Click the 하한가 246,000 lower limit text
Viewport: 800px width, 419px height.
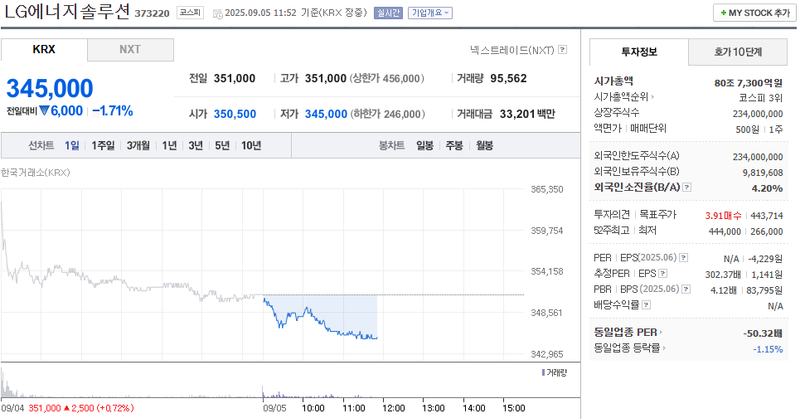coord(388,114)
